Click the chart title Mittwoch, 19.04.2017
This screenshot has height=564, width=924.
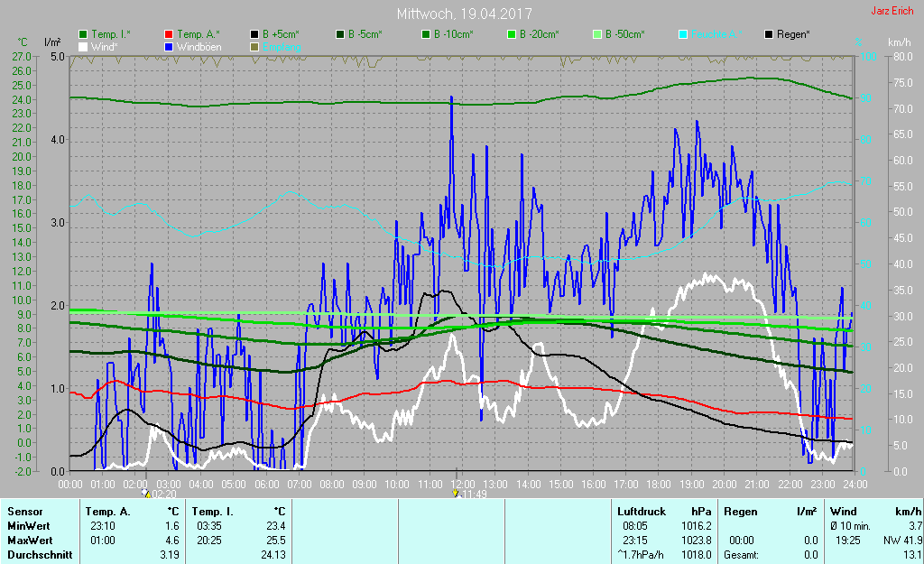pos(464,14)
